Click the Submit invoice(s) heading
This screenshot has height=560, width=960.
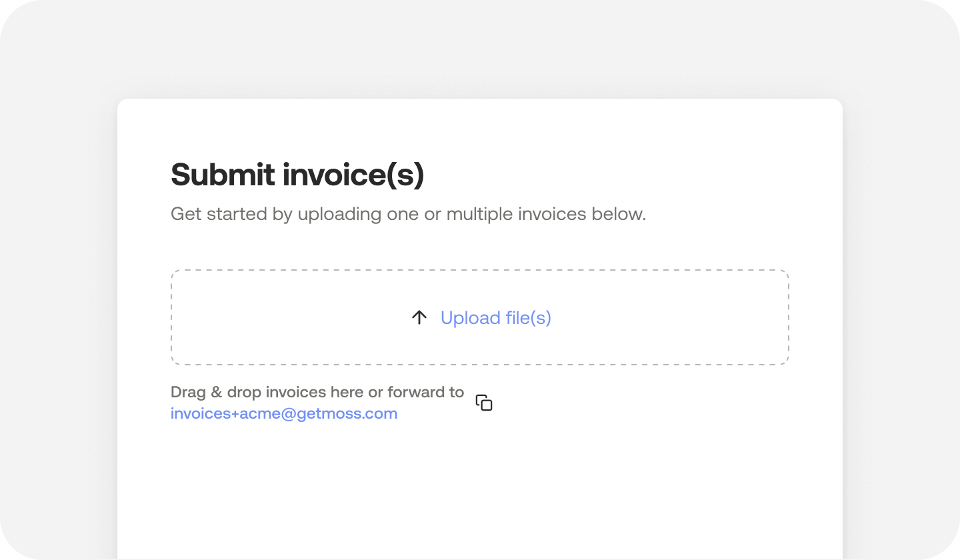[x=297, y=174]
